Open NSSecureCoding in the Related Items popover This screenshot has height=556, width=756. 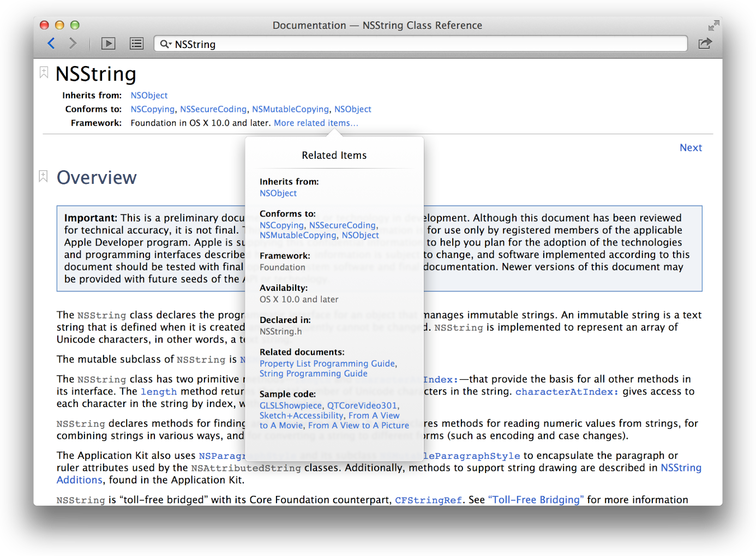(343, 225)
